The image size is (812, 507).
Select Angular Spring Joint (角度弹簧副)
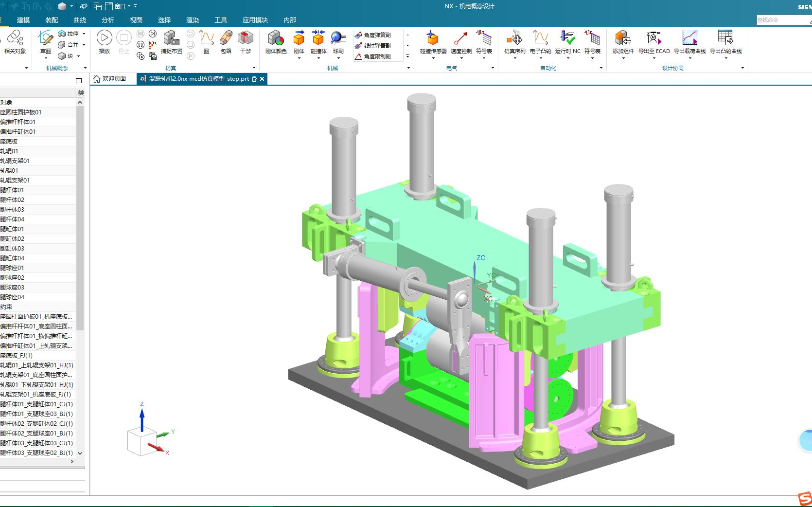click(373, 35)
